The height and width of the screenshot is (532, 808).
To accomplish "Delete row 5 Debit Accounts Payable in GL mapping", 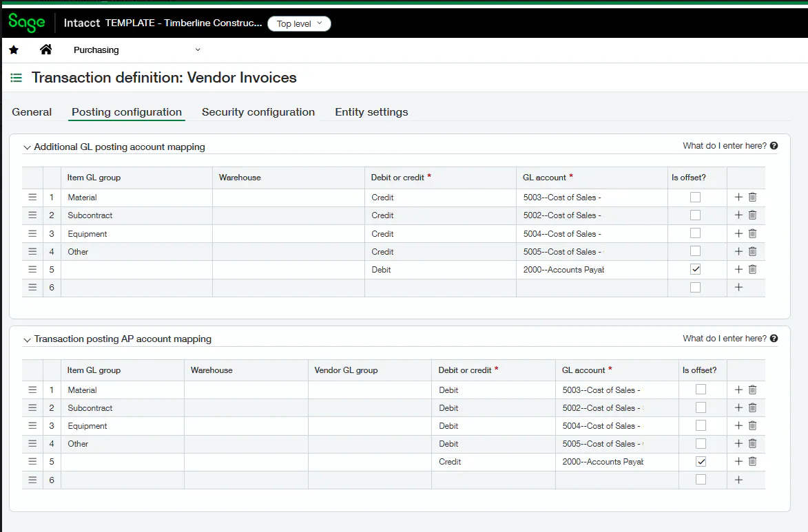I will 752,269.
